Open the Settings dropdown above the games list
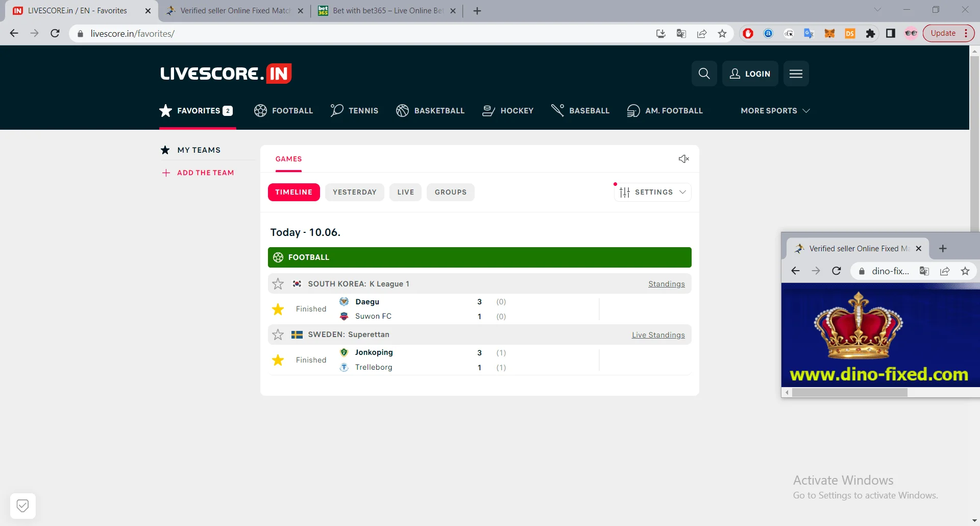Screen dimensions: 980x526 pyautogui.click(x=652, y=192)
